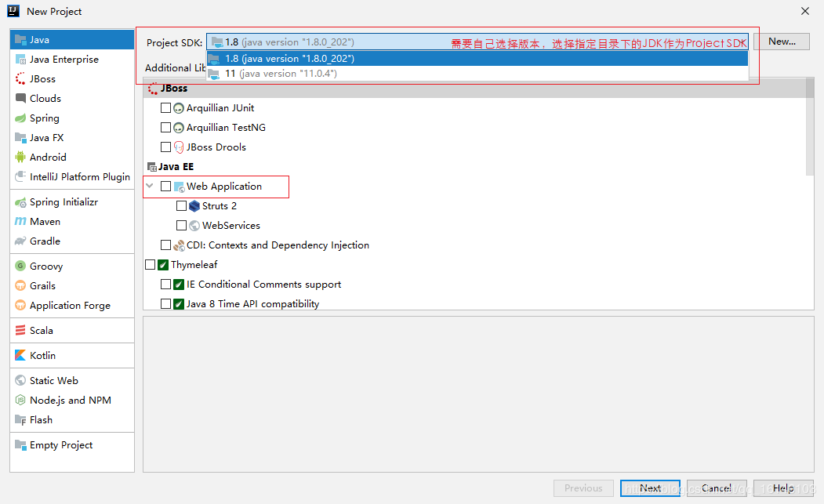Viewport: 824px width, 504px height.
Task: Enable the Arquillian TestNG checkbox
Action: [165, 127]
